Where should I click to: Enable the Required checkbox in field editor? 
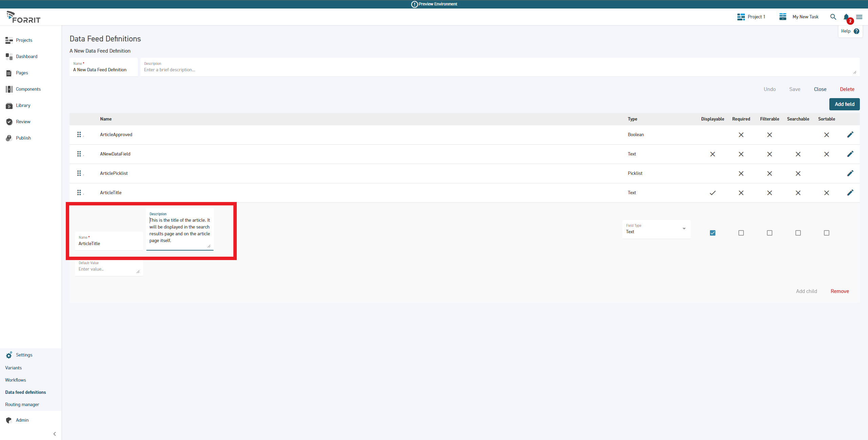[x=741, y=233]
